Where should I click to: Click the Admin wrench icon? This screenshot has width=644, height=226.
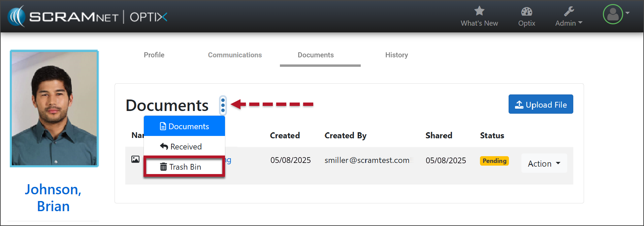coord(569,11)
